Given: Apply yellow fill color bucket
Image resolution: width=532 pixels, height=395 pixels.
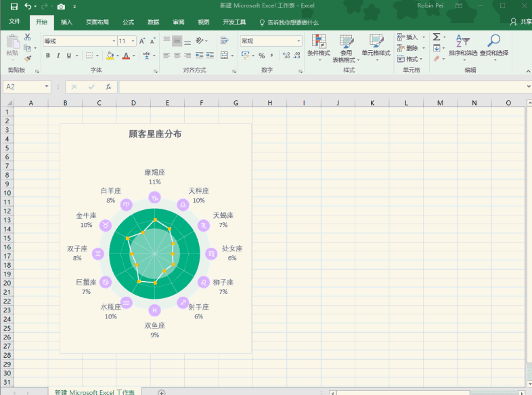Looking at the screenshot, I should point(110,56).
